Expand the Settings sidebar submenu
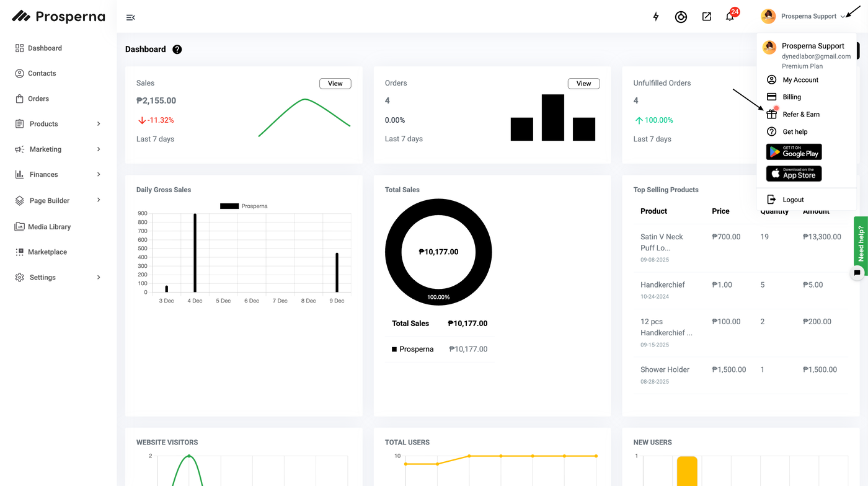 click(x=58, y=278)
